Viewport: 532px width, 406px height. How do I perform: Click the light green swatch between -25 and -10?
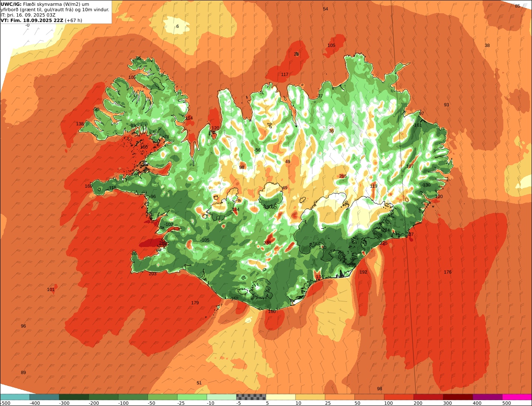click(x=192, y=397)
